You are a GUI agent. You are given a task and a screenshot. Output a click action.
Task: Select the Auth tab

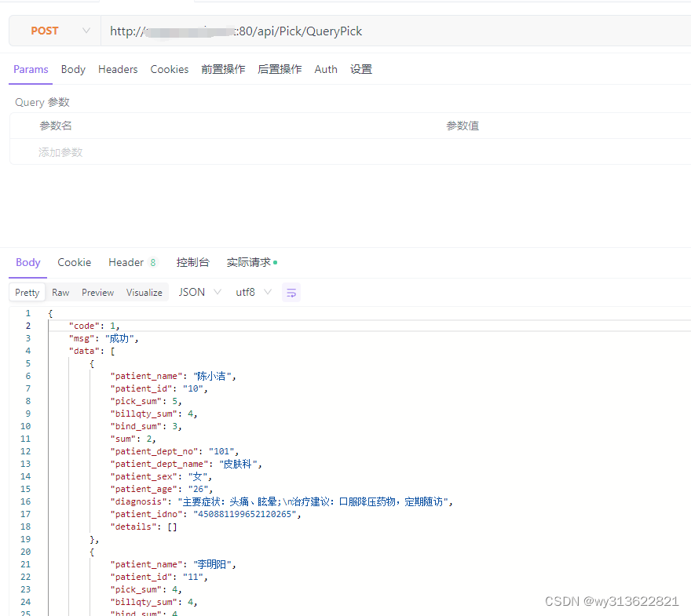click(x=326, y=69)
